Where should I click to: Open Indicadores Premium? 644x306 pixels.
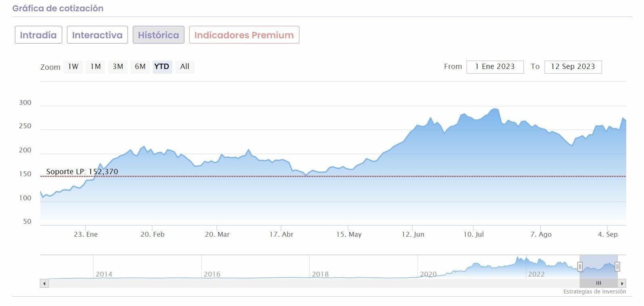click(244, 35)
